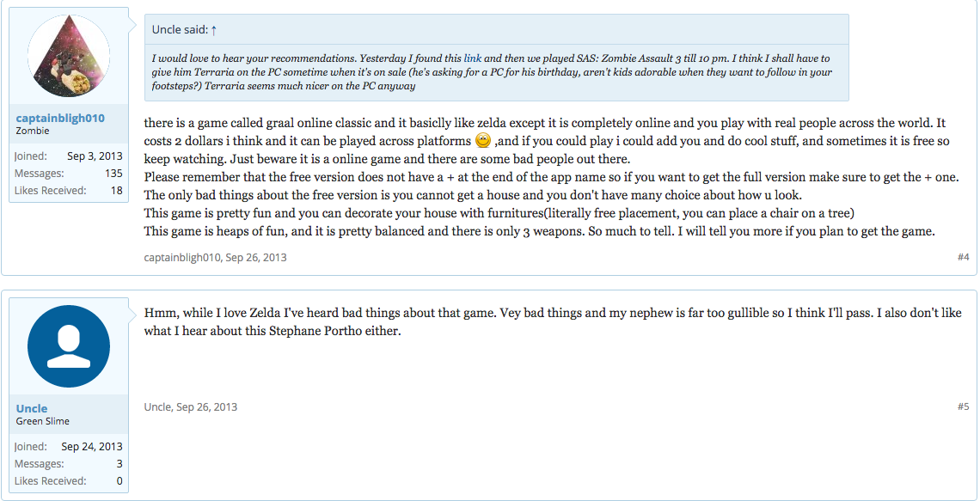Click Uncle's name in the post footer
The image size is (980, 501).
click(157, 407)
